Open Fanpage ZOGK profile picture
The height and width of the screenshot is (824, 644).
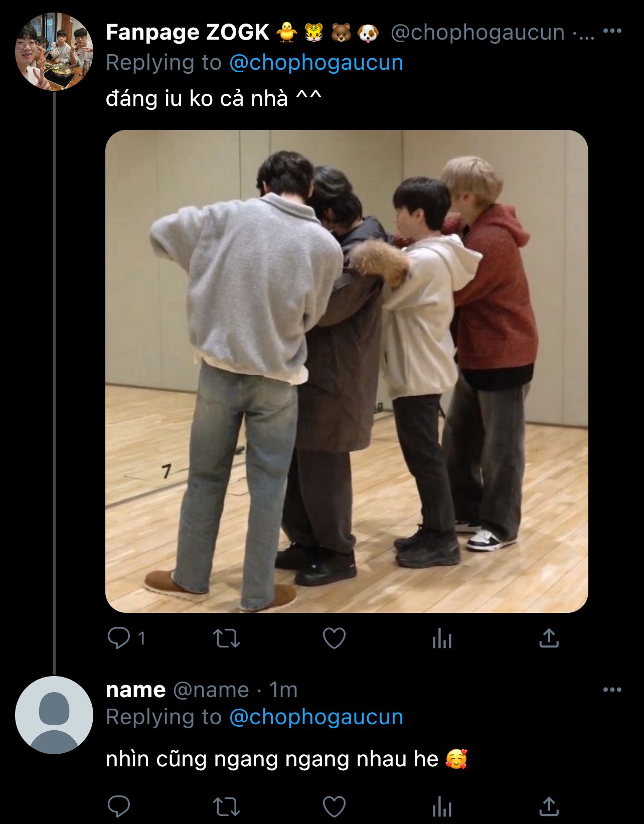tap(54, 52)
